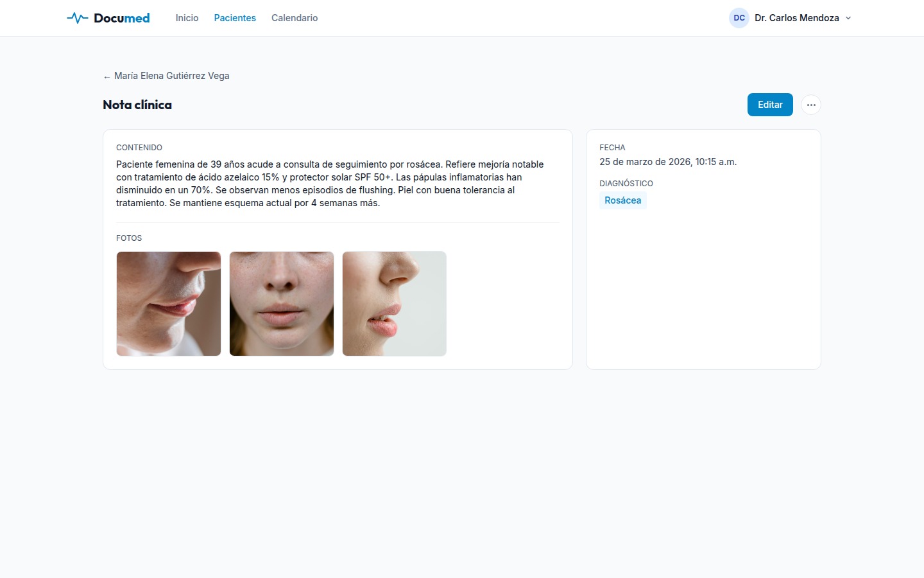The height and width of the screenshot is (578, 924).
Task: View the frontal face photo thumbnail
Action: click(282, 304)
